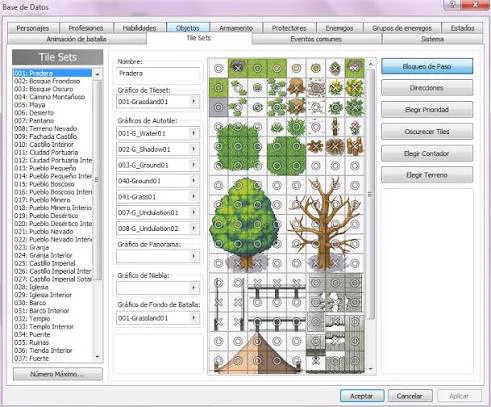Open the Gráfico de Fondo de Batalla dropdown
Viewport: 491px width, 407px height.
pyautogui.click(x=194, y=318)
